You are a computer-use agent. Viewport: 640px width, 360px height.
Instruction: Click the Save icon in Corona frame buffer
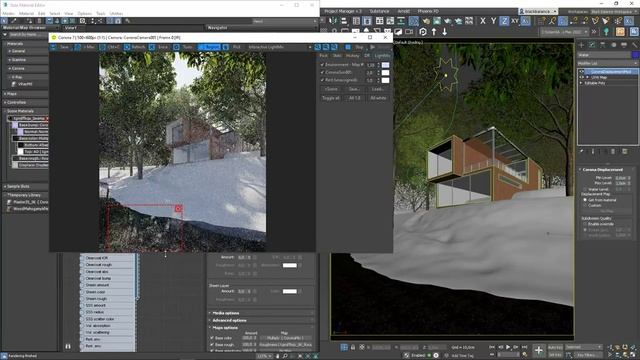60,47
